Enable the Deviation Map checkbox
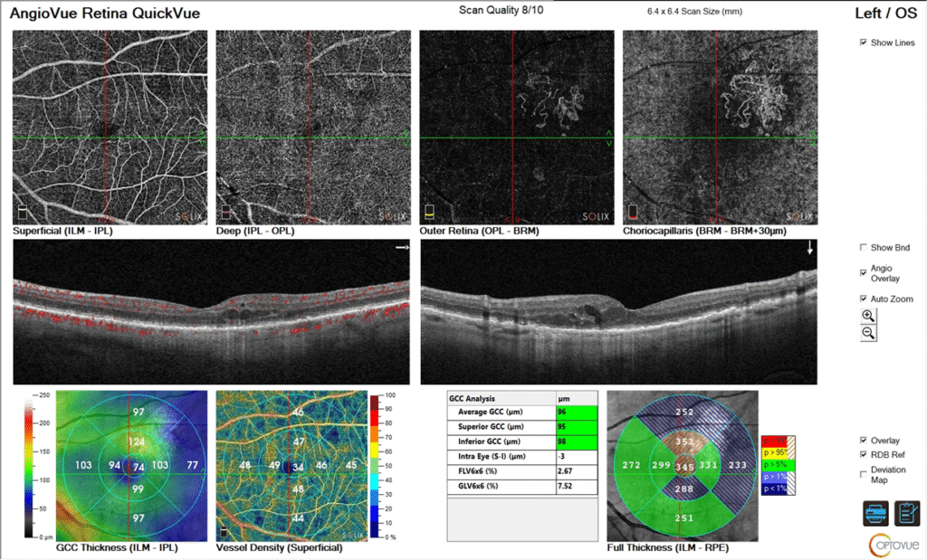This screenshot has width=927, height=560. [x=863, y=472]
